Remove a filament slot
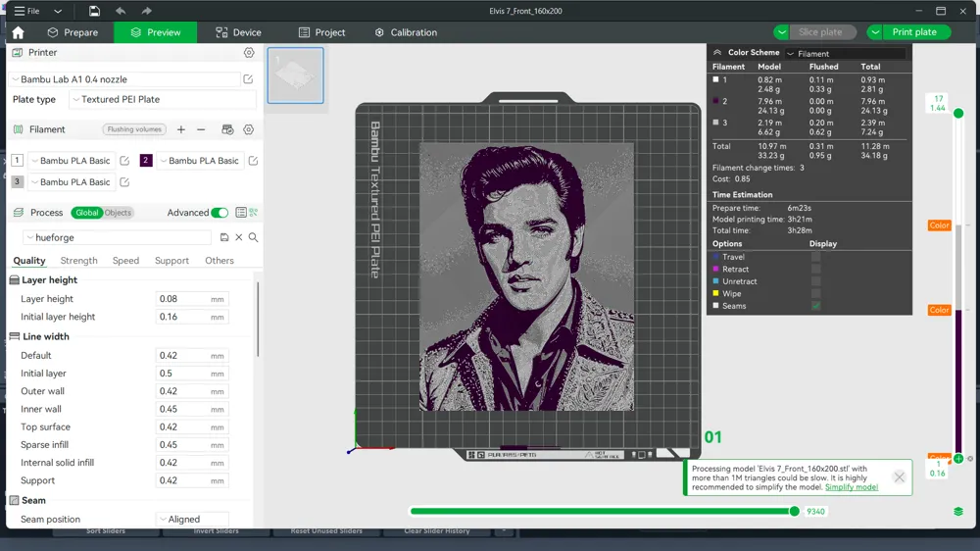980x551 pixels. tap(201, 129)
